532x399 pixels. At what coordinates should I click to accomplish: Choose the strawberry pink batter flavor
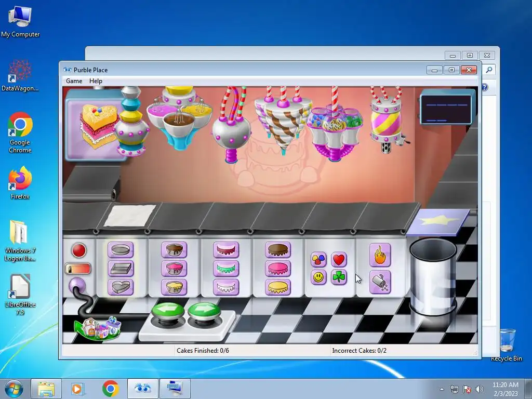click(174, 269)
